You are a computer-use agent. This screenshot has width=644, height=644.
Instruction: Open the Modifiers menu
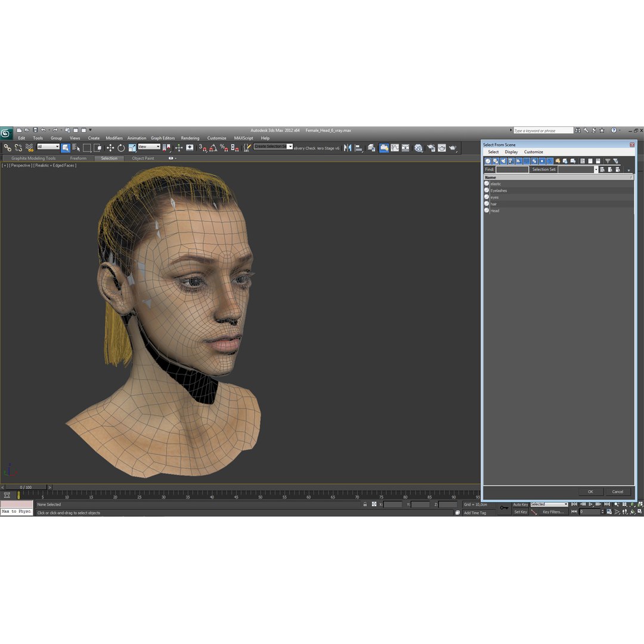(x=114, y=138)
